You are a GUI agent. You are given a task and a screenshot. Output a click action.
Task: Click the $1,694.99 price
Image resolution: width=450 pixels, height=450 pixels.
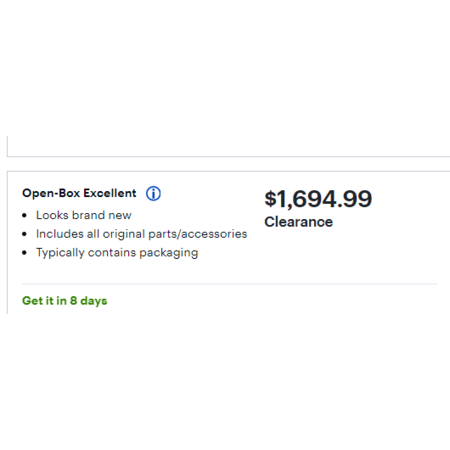[318, 199]
